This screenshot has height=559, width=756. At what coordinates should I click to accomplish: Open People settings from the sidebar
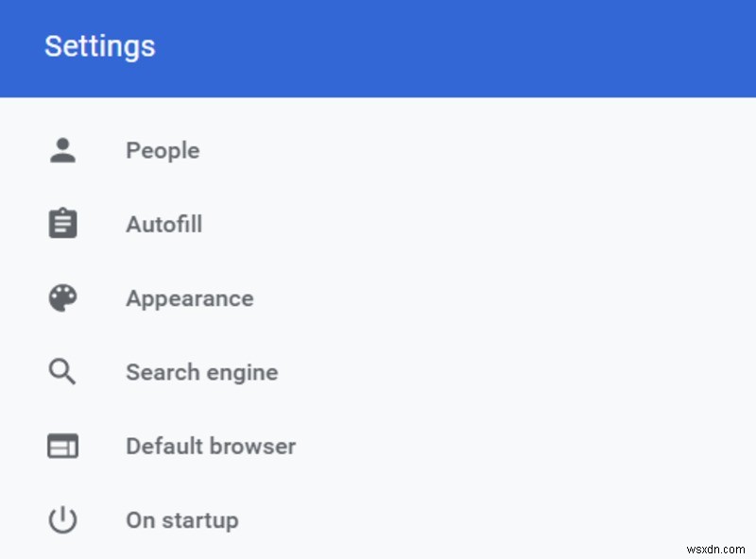pos(162,150)
